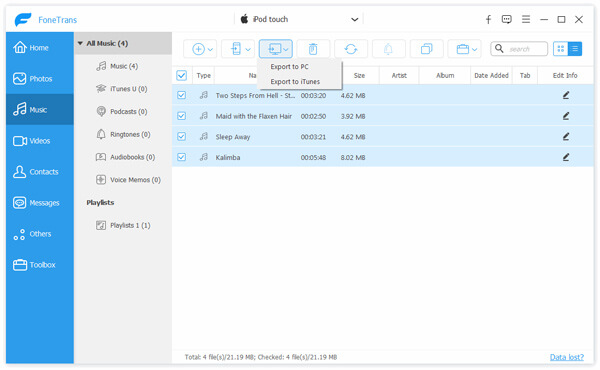600x370 pixels.
Task: Click the ringtone bell toolbar icon
Action: (388, 49)
